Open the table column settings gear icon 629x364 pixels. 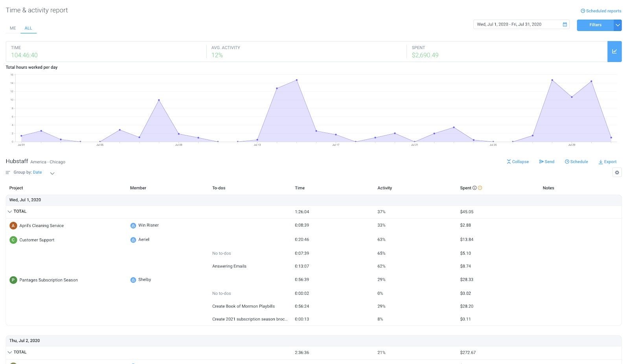(x=617, y=172)
